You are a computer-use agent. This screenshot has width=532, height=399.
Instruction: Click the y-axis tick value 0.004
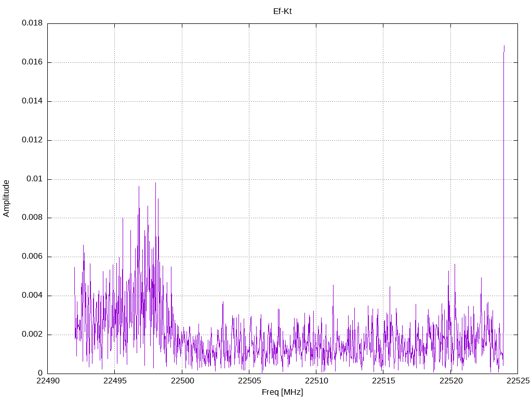pyautogui.click(x=32, y=296)
